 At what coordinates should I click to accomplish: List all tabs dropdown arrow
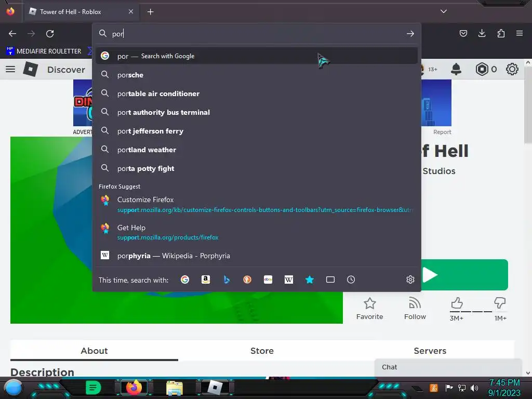444,11
